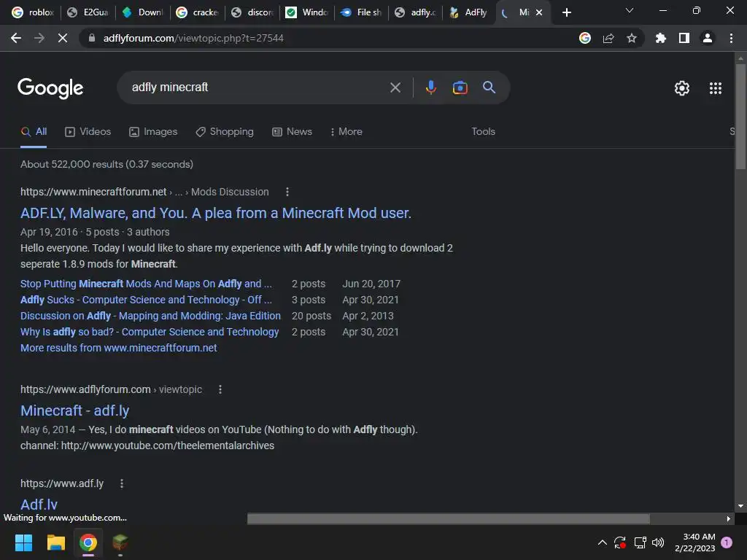Screen dimensions: 747x560
Task: Click the Chrome taskbar icon
Action: (88, 542)
